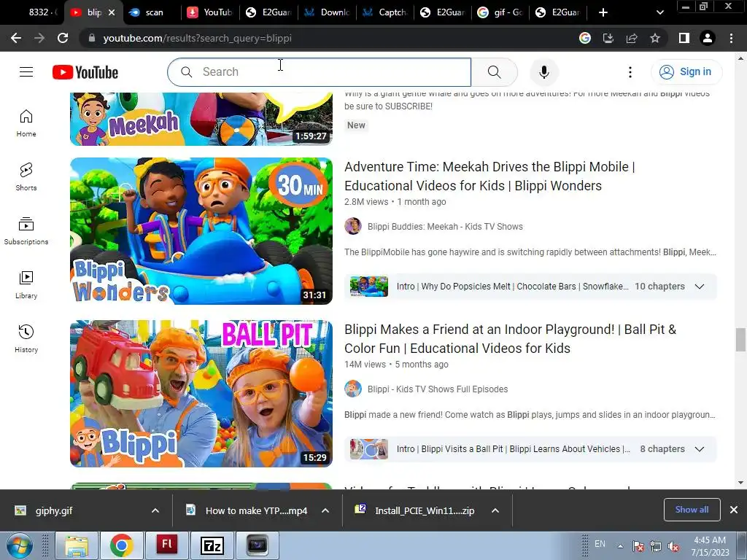
Task: Click the search magnifier button
Action: pyautogui.click(x=494, y=72)
